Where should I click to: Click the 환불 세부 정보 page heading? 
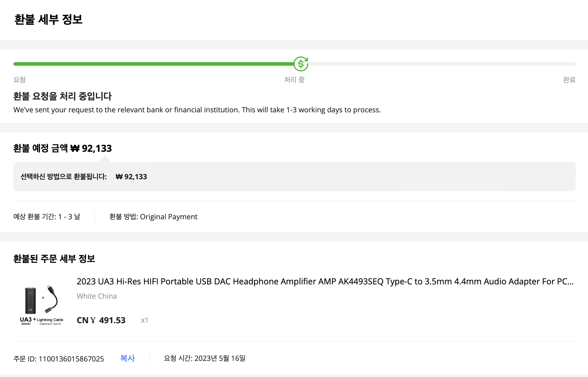coord(48,20)
